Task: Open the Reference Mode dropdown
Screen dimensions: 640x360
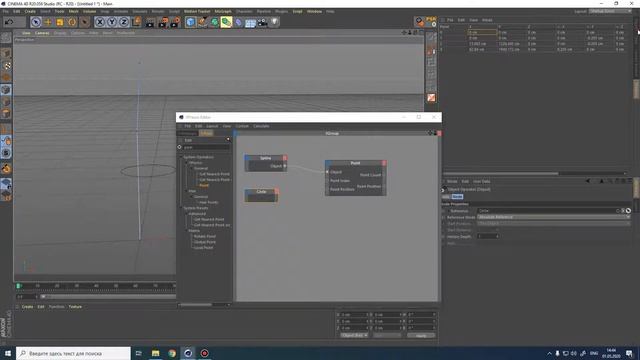Action: pos(553,217)
